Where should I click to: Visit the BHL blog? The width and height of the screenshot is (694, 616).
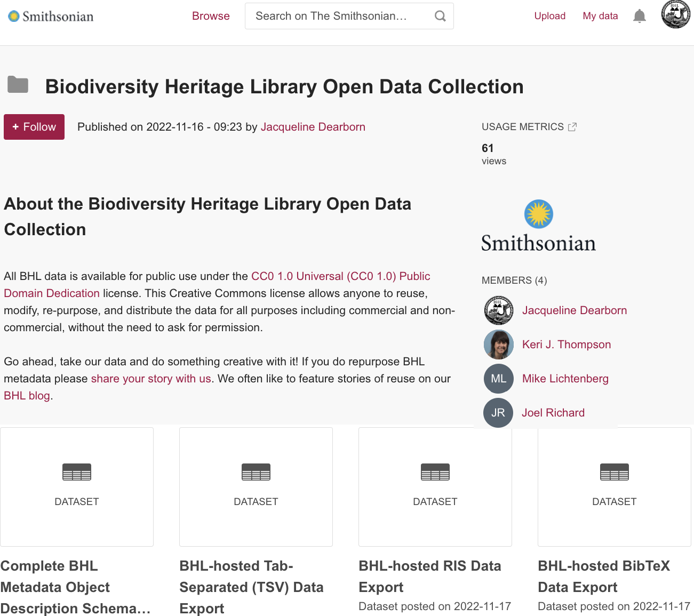pyautogui.click(x=26, y=395)
